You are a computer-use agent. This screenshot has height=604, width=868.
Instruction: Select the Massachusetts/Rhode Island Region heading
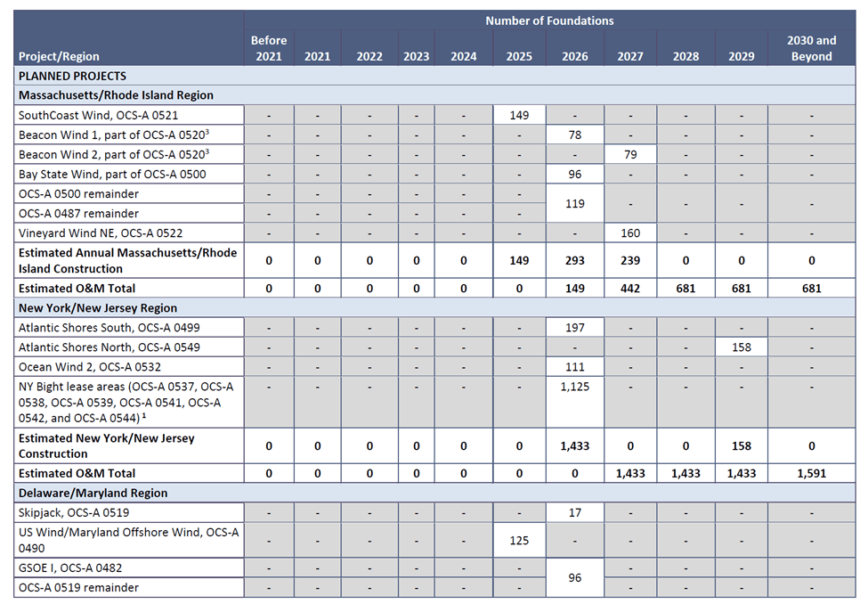(116, 95)
